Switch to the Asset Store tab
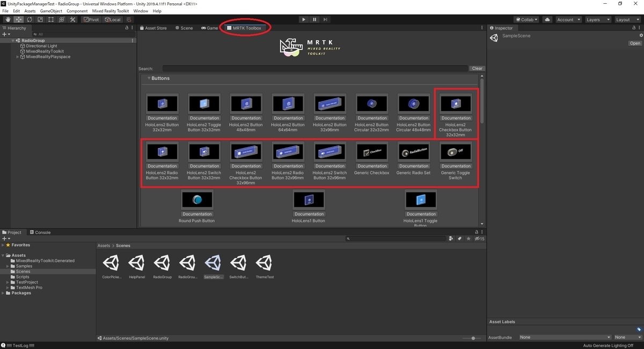Viewport: 644px width, 349px height. coord(153,28)
